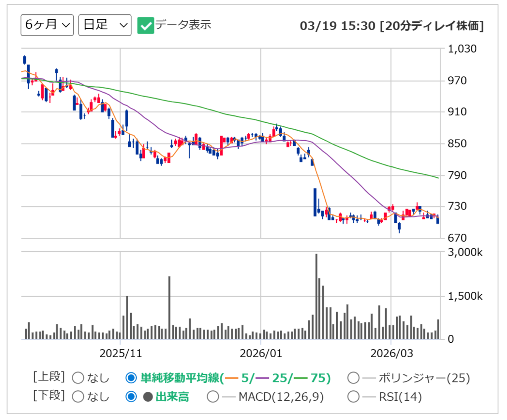Select ボリンジャー(25) radio button
Screen dimensions: 507x420
(x=354, y=378)
